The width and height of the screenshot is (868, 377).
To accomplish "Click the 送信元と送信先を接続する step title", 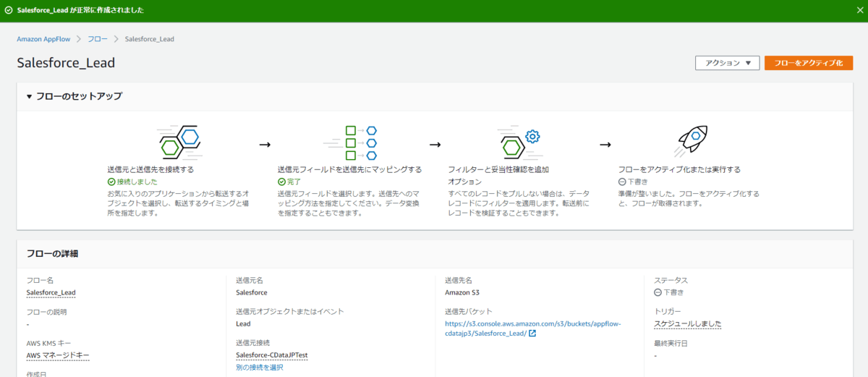I will coord(150,169).
